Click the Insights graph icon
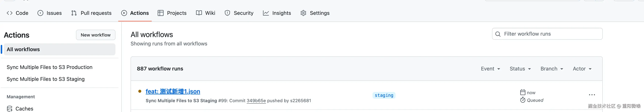 coord(266,13)
